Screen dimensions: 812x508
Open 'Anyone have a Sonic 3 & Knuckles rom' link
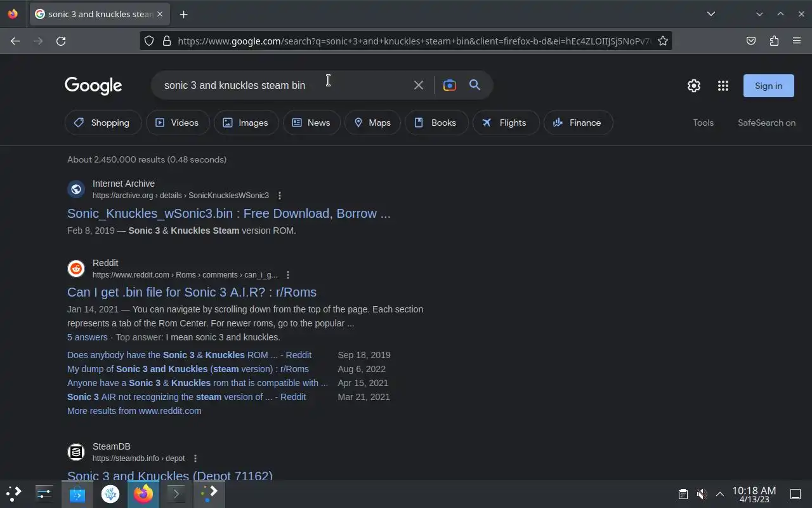pyautogui.click(x=197, y=383)
